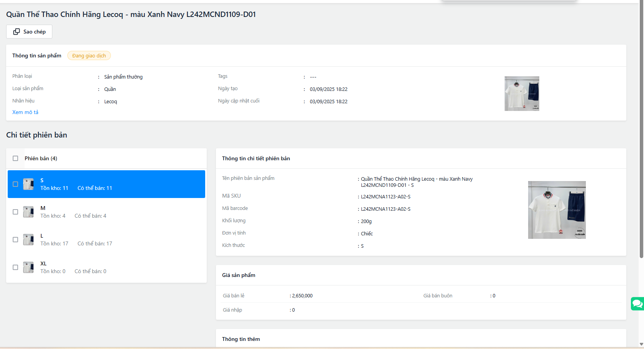Click the weight value 200g
Screen dimensions: 644x349
tap(366, 221)
